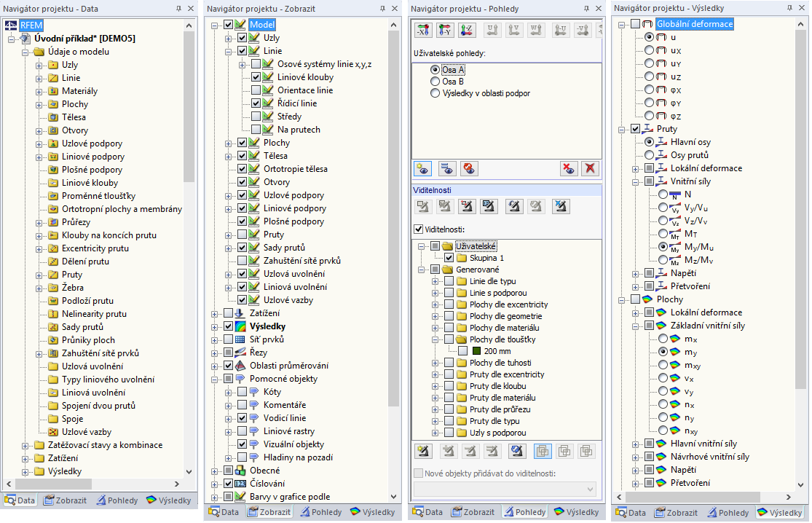Select Globální deformace tree item
Screen dimensions: 812x523
click(695, 24)
